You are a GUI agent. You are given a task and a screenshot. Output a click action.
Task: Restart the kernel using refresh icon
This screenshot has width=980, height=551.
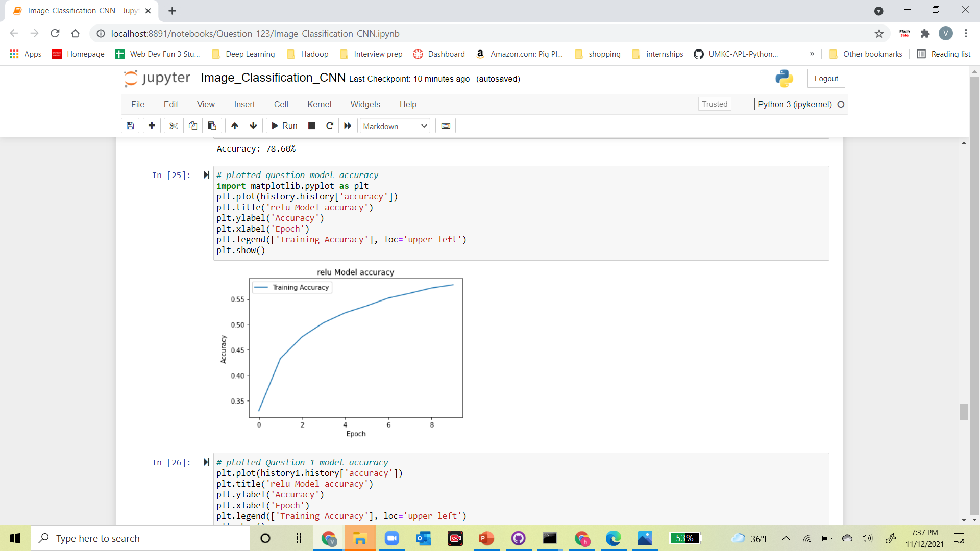tap(330, 126)
